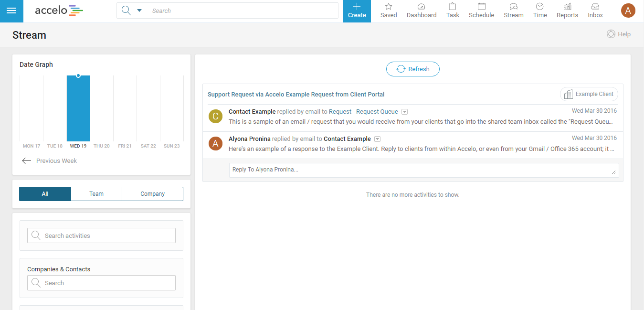The image size is (644, 310).
Task: Go to Previous Week
Action: (x=50, y=160)
